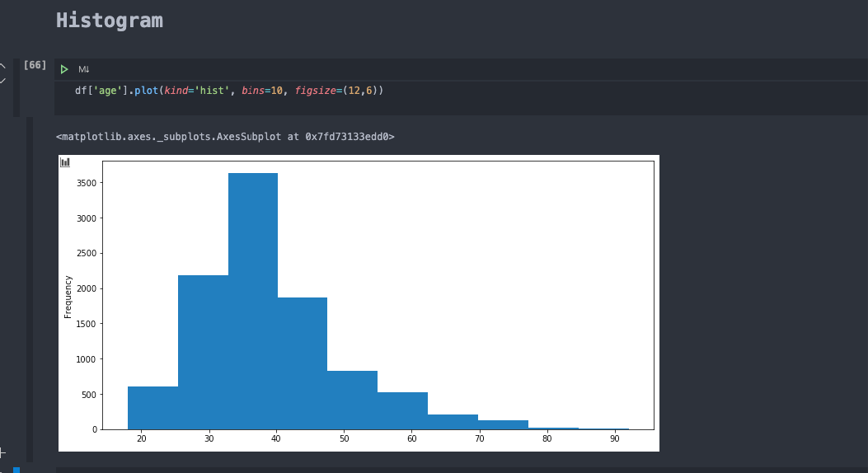Convert cell to Markdown with M↓ icon
Screen dimensions: 868x473
pyautogui.click(x=84, y=69)
